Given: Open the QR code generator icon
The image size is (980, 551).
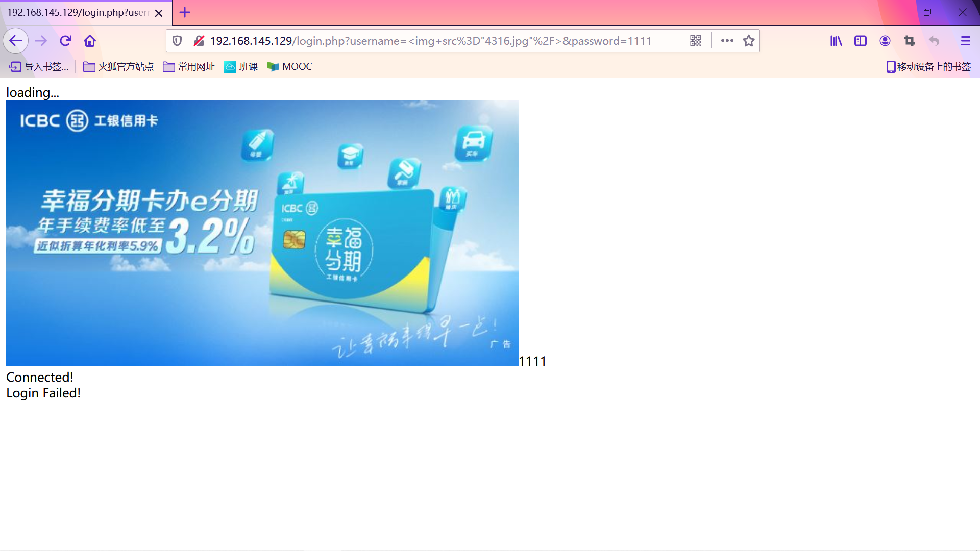Looking at the screenshot, I should (696, 41).
